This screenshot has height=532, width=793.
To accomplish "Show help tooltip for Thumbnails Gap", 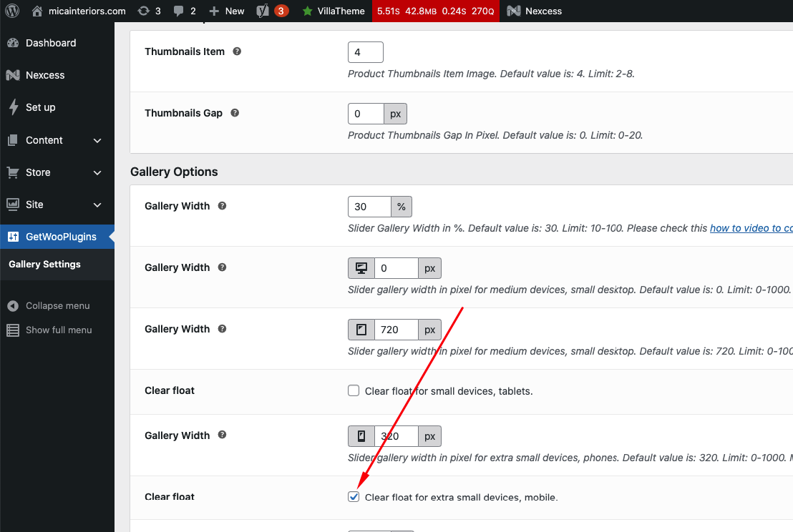I will coord(235,113).
